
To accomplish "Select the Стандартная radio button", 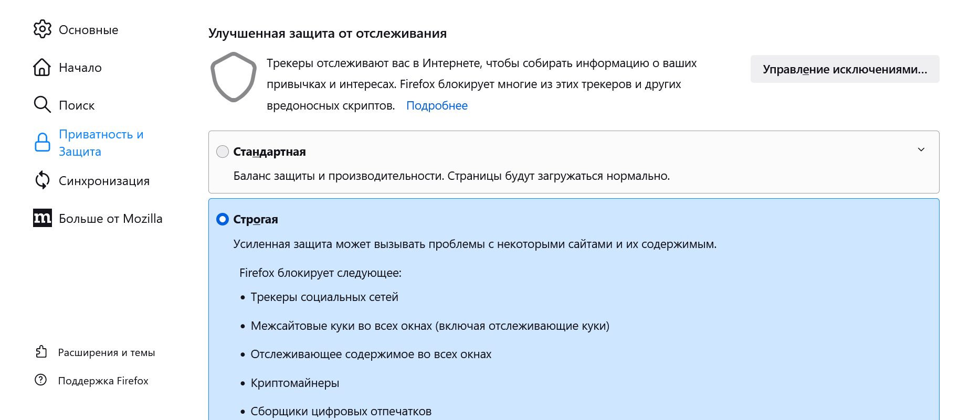I will tap(223, 152).
